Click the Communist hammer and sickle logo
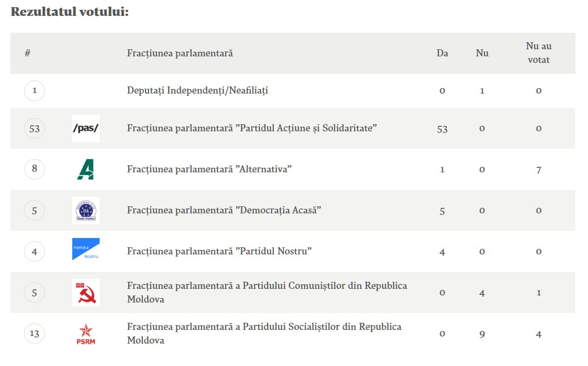The image size is (588, 366). click(86, 293)
